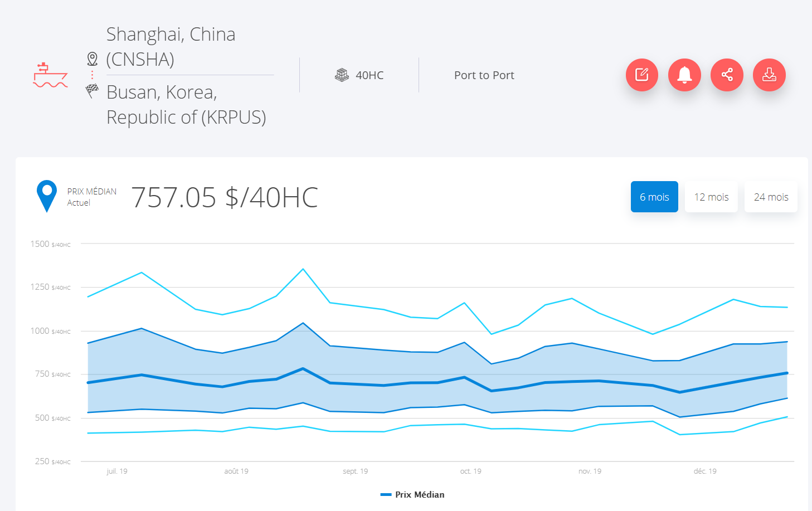
Task: Click the 40HC container icon
Action: [342, 75]
